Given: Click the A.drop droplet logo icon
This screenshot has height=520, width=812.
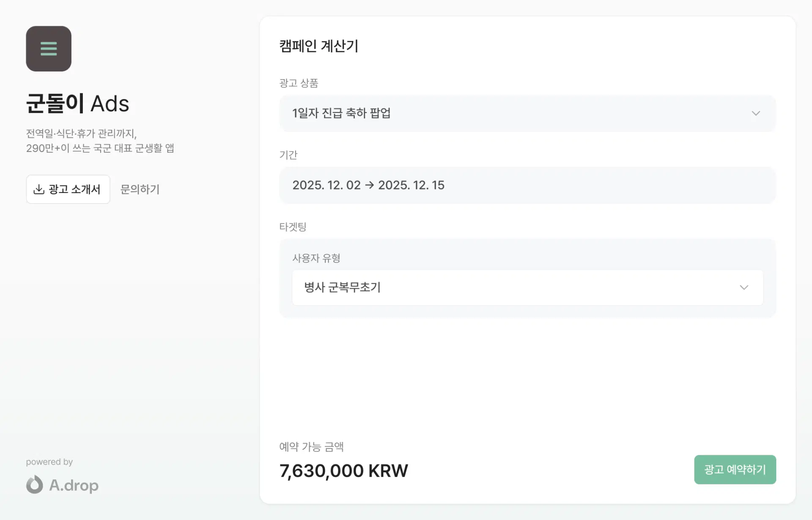Looking at the screenshot, I should pyautogui.click(x=35, y=484).
